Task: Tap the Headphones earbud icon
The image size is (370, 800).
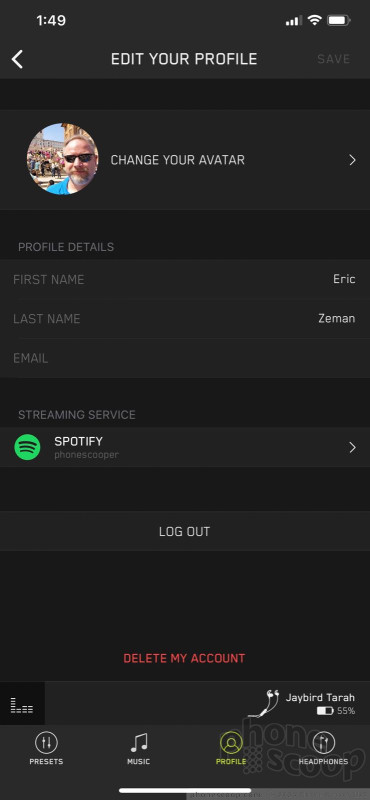Action: [323, 743]
